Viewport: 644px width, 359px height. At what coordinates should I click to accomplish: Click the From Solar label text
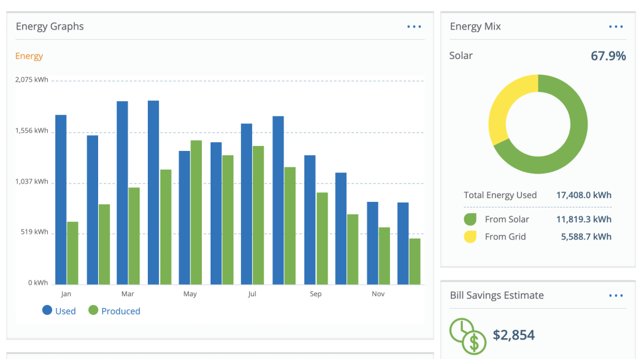click(x=507, y=219)
